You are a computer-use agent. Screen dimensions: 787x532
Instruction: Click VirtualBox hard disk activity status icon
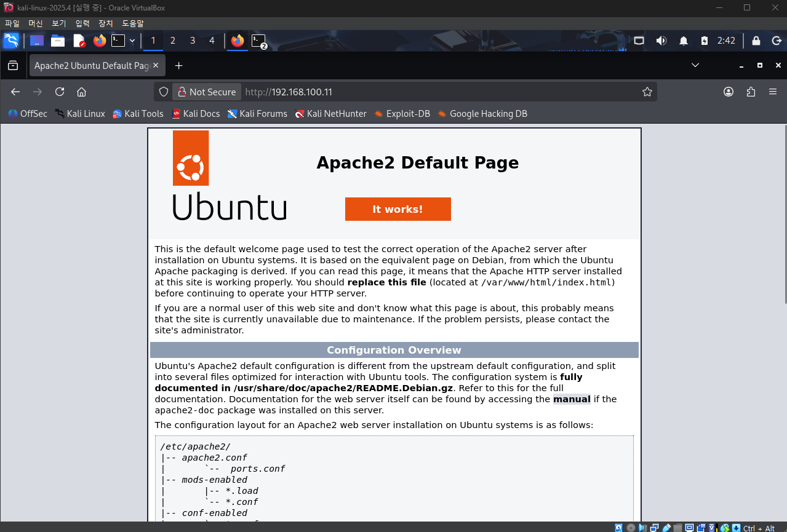click(619, 528)
